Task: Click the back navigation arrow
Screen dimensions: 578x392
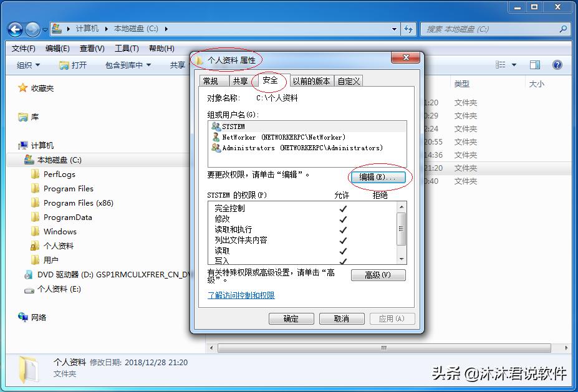Action: pyautogui.click(x=15, y=29)
